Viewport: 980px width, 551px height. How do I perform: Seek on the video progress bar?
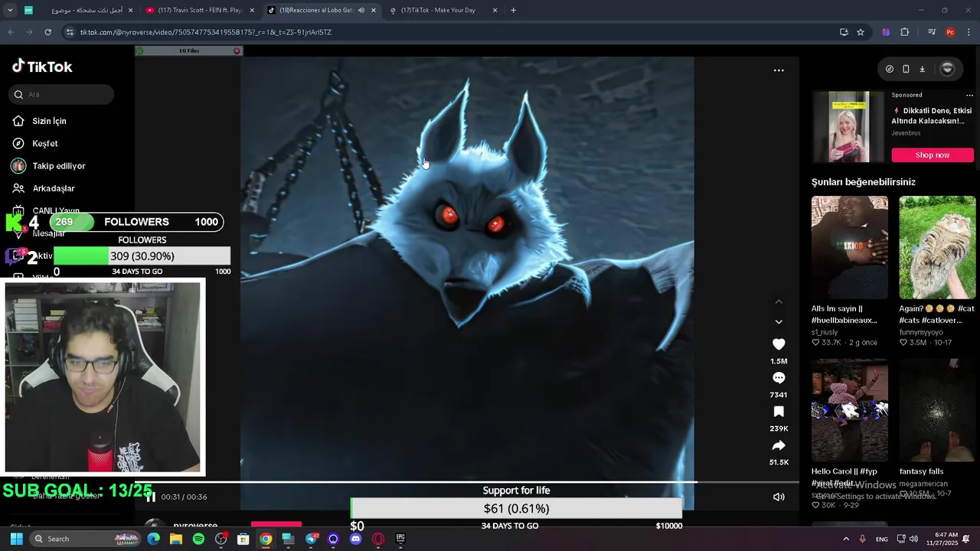pos(467,482)
